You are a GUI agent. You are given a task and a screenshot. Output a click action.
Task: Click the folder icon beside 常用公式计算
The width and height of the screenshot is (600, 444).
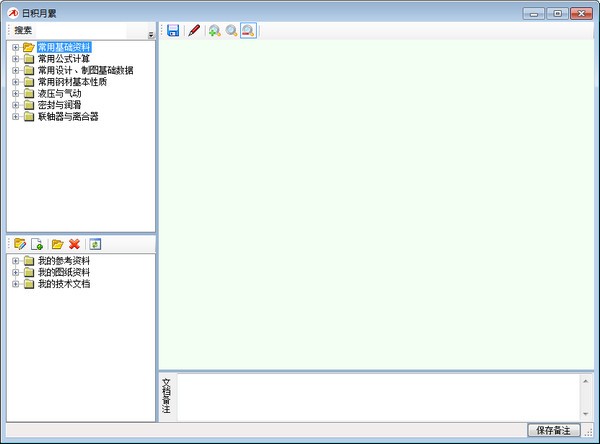[29, 59]
